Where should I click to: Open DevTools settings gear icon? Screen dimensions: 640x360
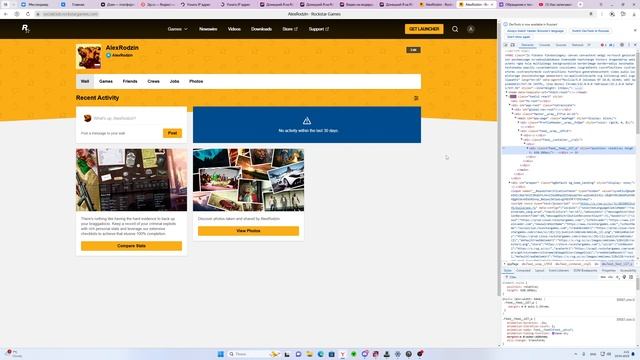click(x=622, y=45)
